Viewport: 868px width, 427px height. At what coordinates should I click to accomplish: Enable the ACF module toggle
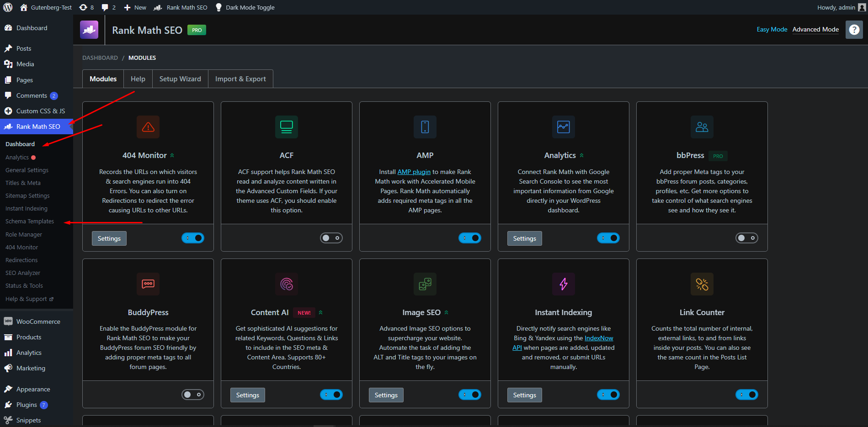coord(331,238)
